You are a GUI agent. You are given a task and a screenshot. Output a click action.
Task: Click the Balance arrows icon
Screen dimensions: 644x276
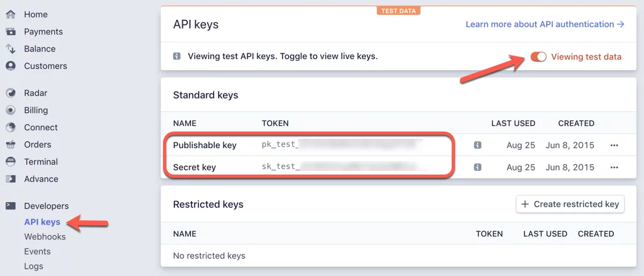[x=10, y=49]
